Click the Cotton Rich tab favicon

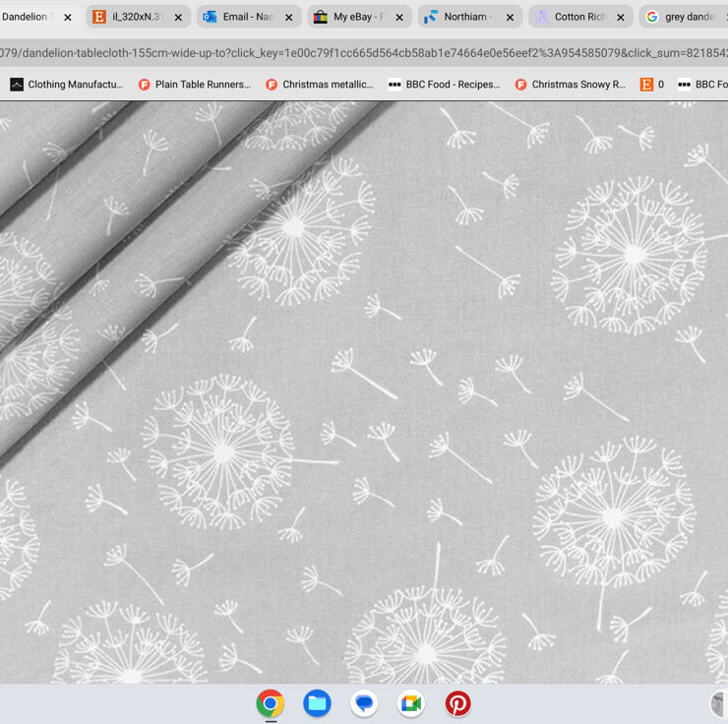[x=541, y=17]
